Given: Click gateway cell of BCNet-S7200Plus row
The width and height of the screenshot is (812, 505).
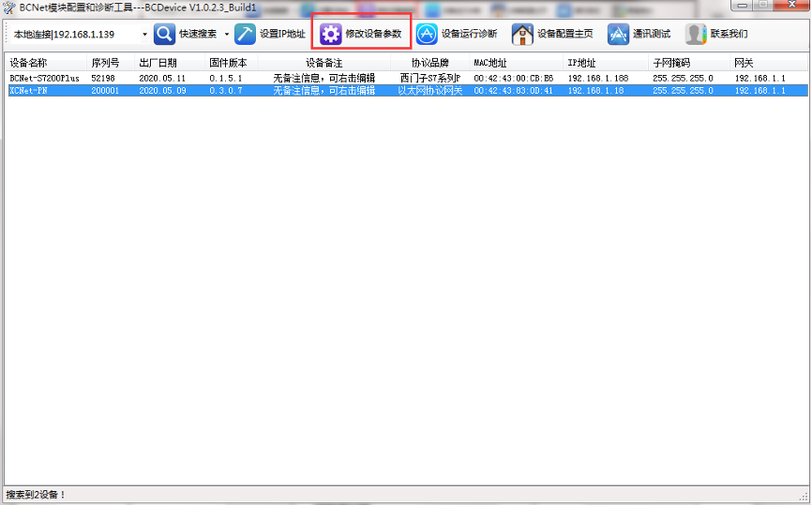Looking at the screenshot, I should tap(760, 78).
